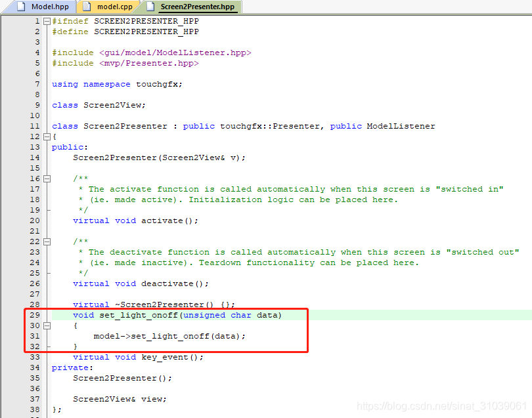The height and width of the screenshot is (418, 532).
Task: Click 'model->set_light_onoff(data);' on line 31
Action: [169, 336]
